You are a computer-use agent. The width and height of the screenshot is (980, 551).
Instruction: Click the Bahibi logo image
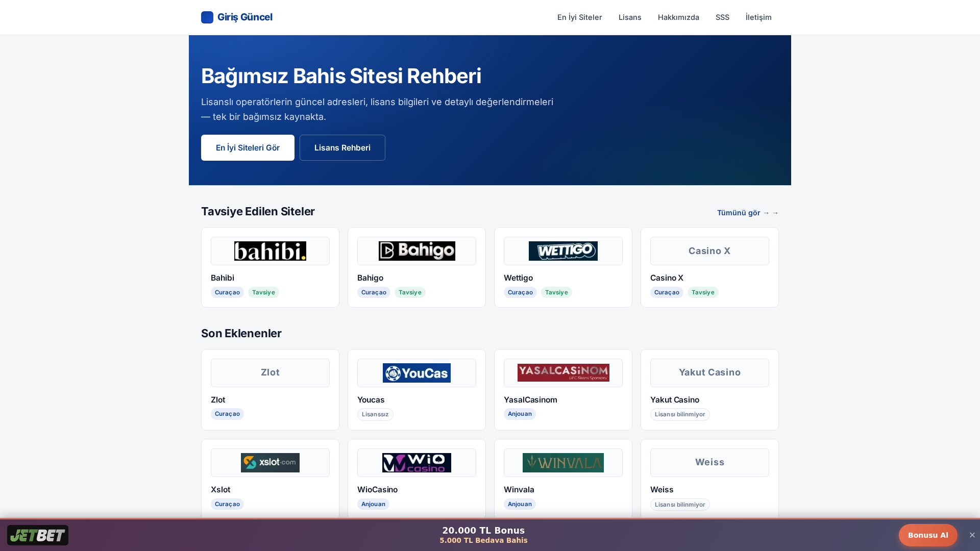[x=270, y=251]
